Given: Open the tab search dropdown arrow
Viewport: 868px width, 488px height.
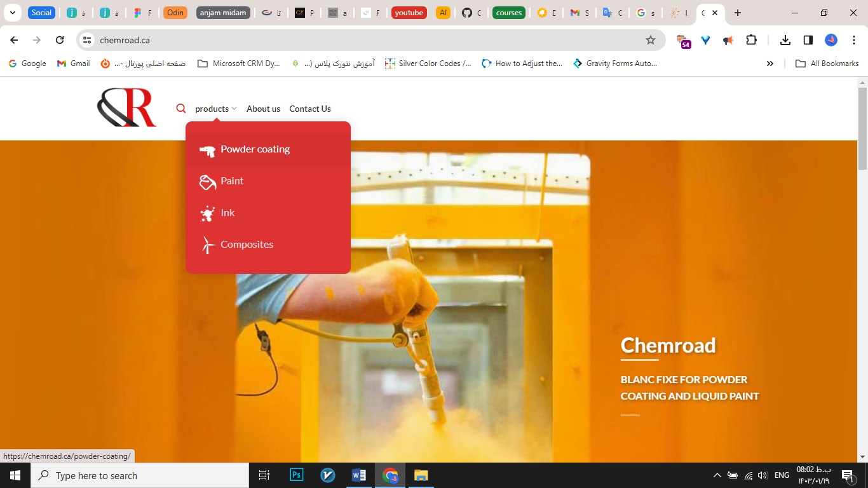Looking at the screenshot, I should point(12,13).
